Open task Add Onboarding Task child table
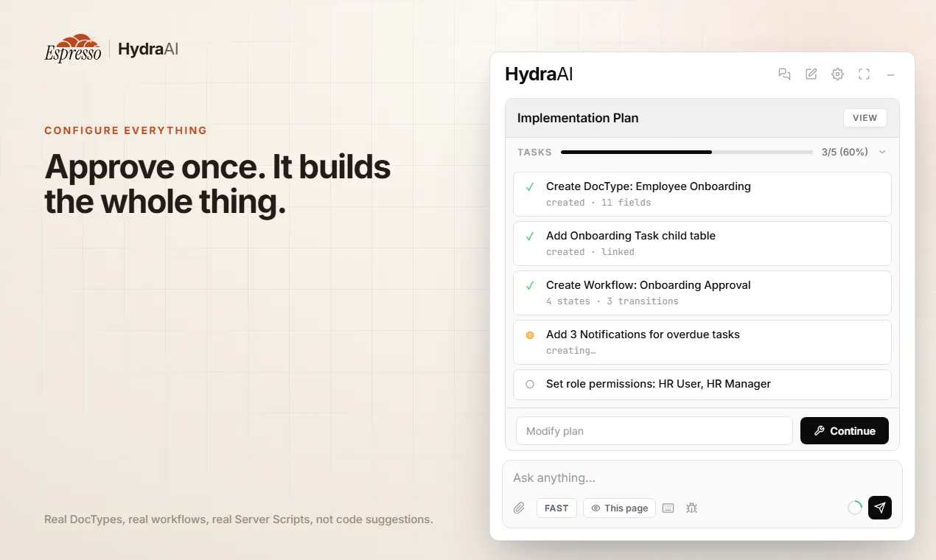This screenshot has height=560, width=936. pos(702,243)
